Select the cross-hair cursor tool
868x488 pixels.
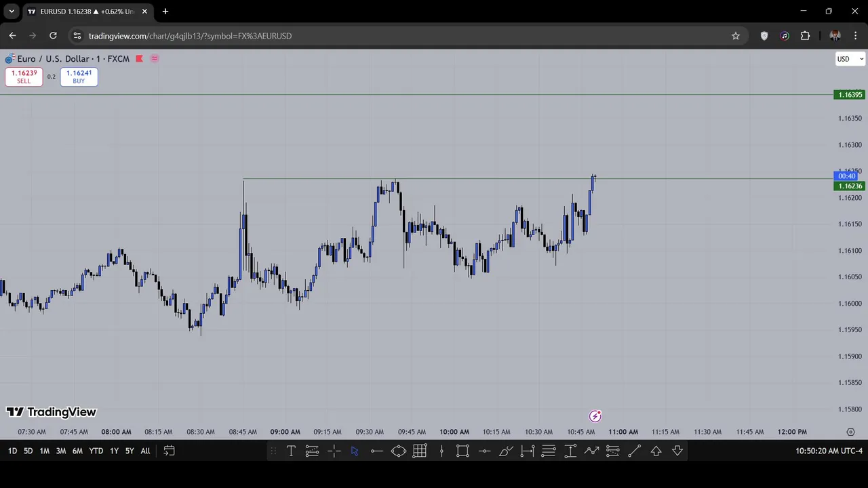pos(334,451)
